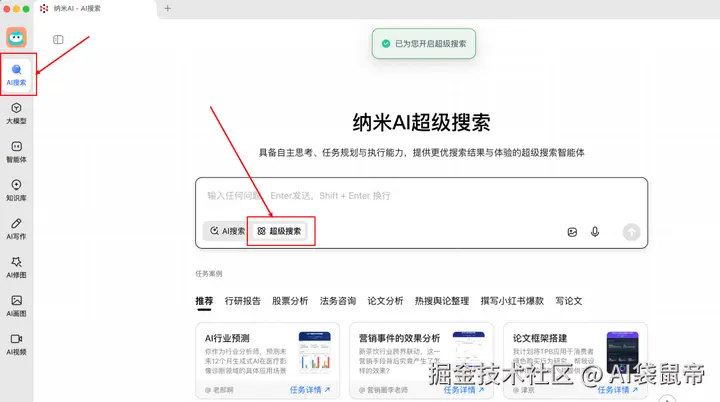Open 任务详情 on 论文框架搭建 card

(x=618, y=390)
